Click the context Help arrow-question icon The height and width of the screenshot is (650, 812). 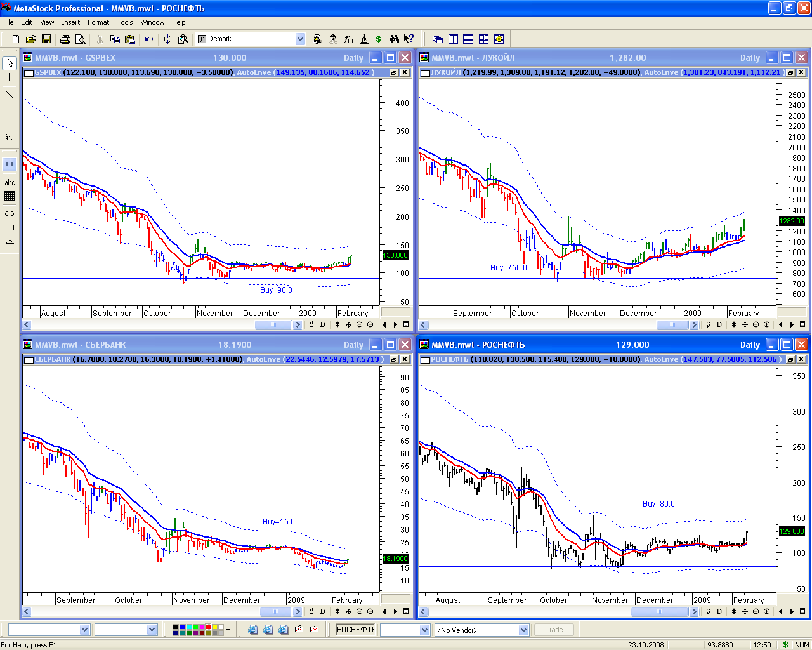click(409, 39)
